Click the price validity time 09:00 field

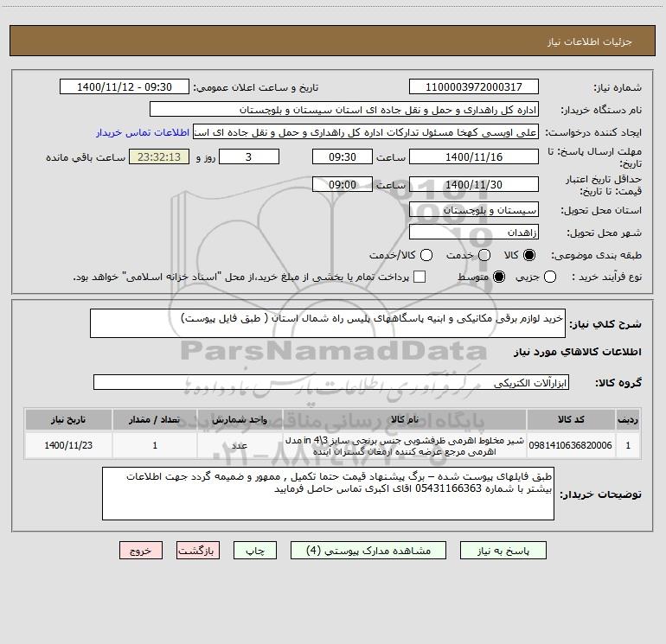pos(343,185)
